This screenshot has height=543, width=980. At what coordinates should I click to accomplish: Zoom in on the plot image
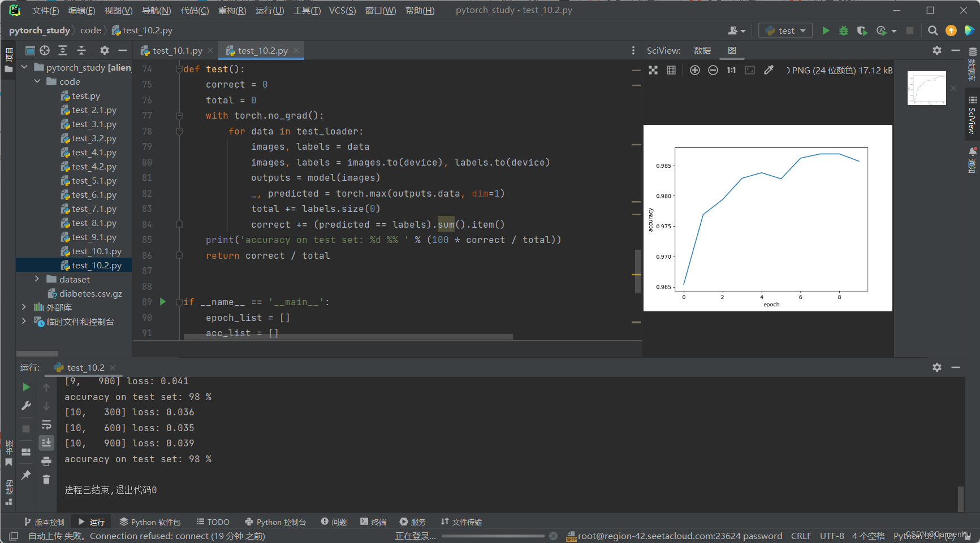tap(695, 70)
